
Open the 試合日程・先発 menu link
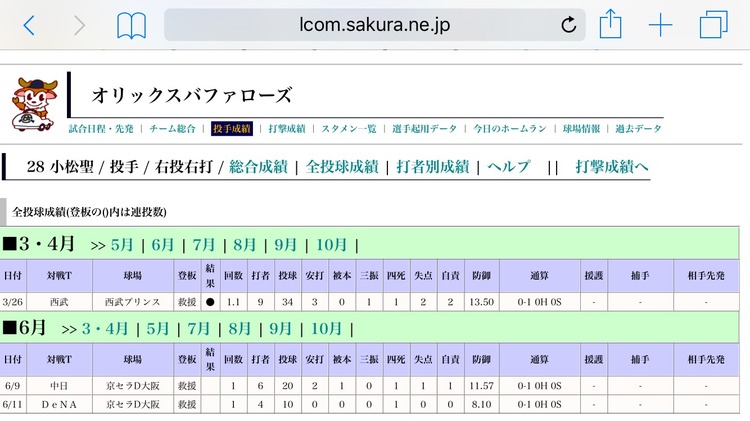click(x=101, y=129)
